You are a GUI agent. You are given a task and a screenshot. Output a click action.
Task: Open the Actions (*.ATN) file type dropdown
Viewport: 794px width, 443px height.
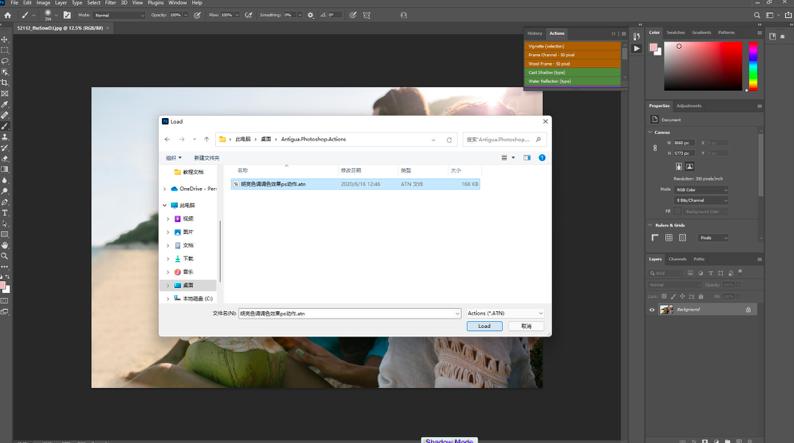[x=505, y=313]
